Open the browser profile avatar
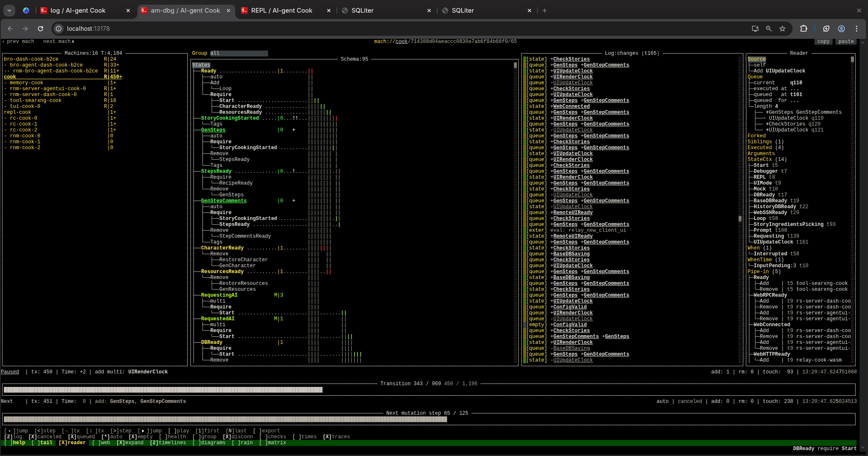868x456 pixels. click(841, 29)
